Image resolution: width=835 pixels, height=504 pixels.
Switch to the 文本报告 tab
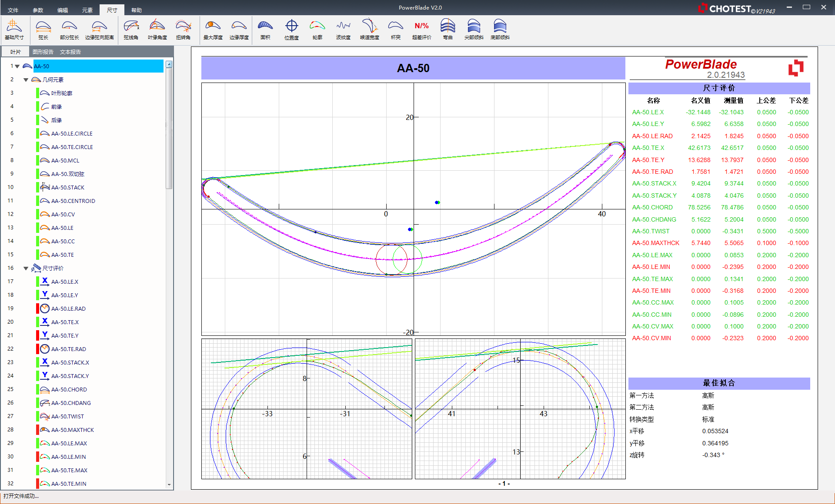[x=70, y=52]
